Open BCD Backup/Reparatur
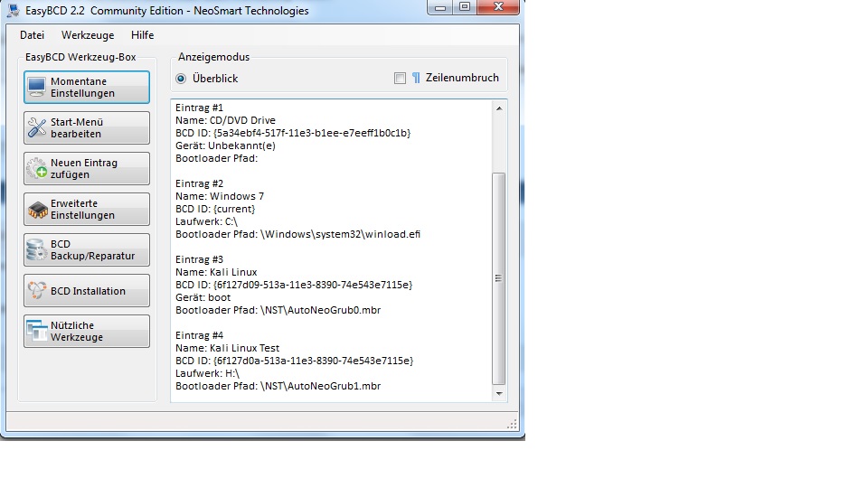This screenshot has width=868, height=488. 87,249
